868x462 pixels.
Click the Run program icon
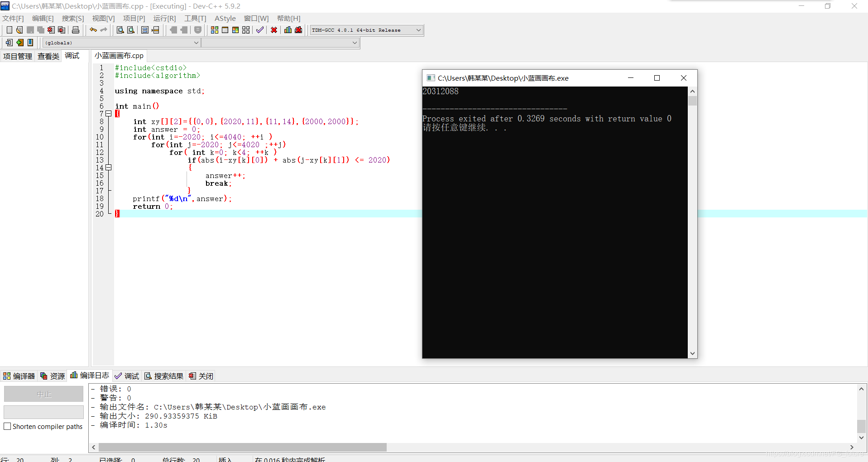point(225,30)
